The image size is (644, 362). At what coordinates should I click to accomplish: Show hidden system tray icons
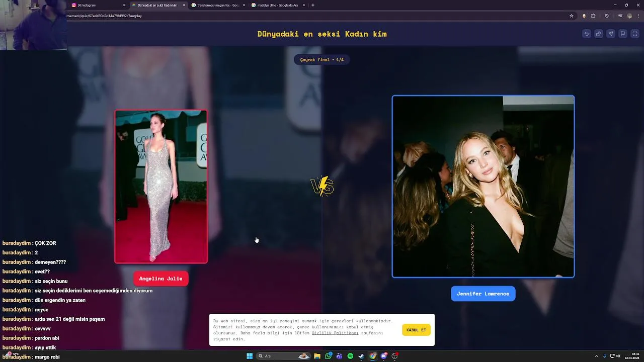pos(596,356)
